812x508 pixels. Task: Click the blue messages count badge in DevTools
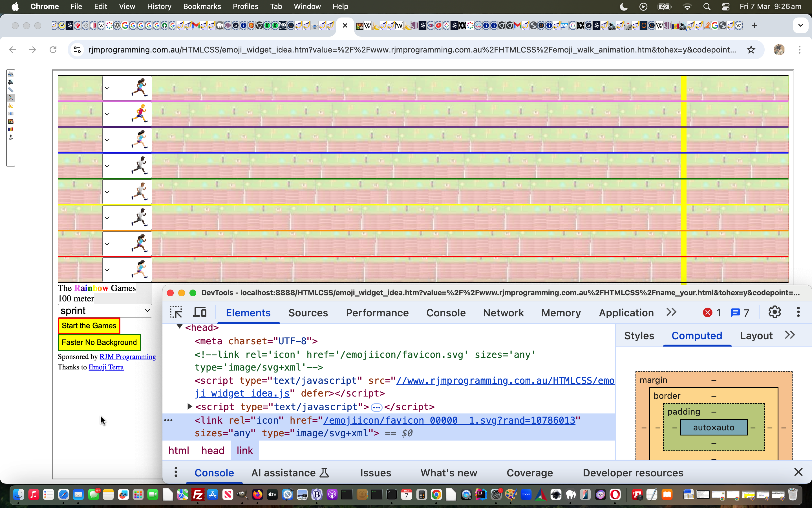740,313
